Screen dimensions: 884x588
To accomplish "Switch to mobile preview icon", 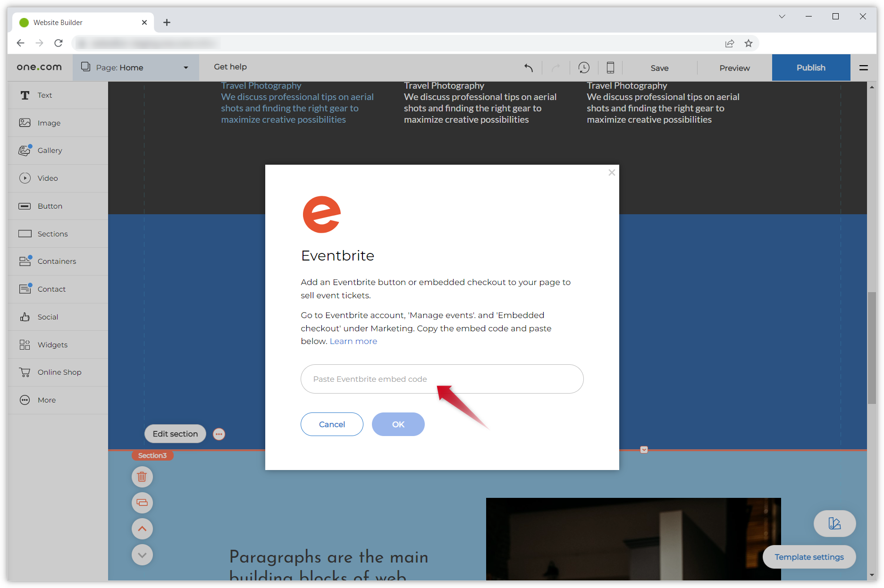I will [610, 67].
